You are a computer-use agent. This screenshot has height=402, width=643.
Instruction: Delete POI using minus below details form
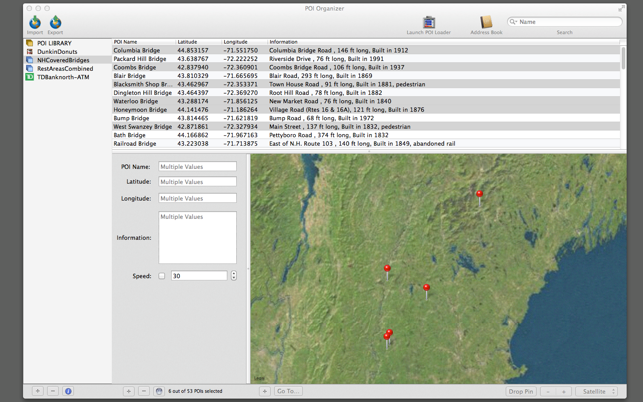(144, 391)
